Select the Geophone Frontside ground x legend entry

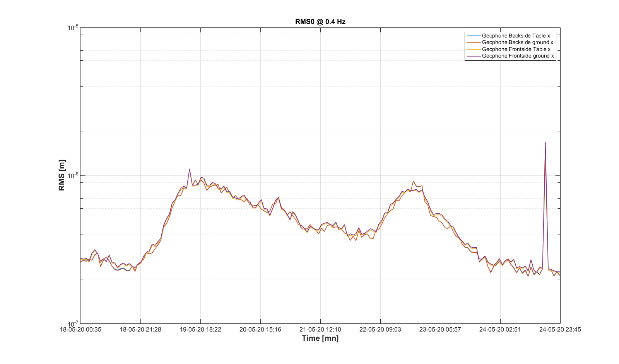coord(518,56)
